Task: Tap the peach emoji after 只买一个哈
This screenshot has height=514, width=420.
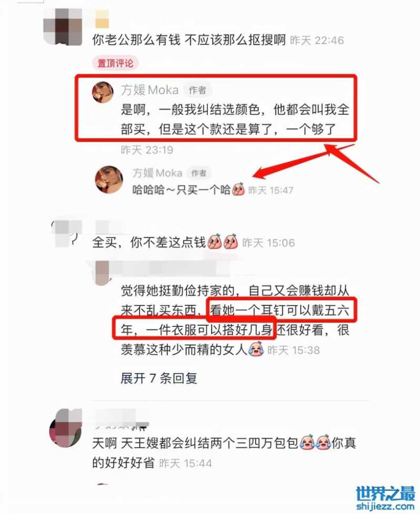Action: pyautogui.click(x=238, y=190)
